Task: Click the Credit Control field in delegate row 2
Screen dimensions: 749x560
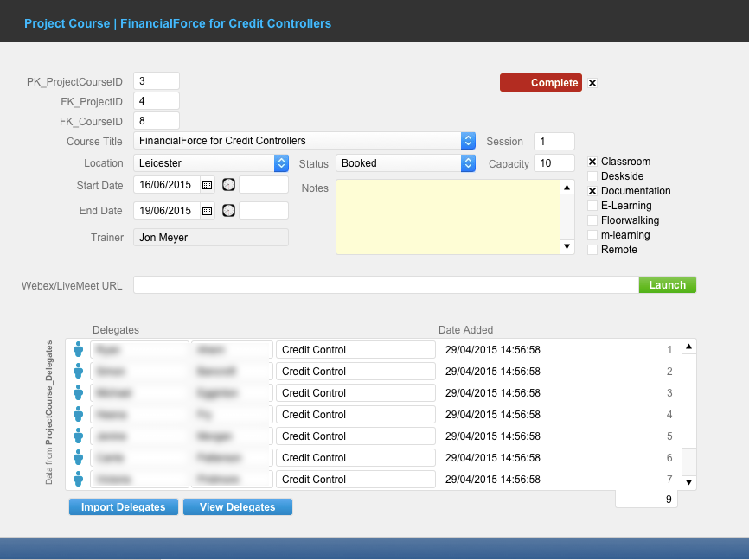Action: point(355,371)
